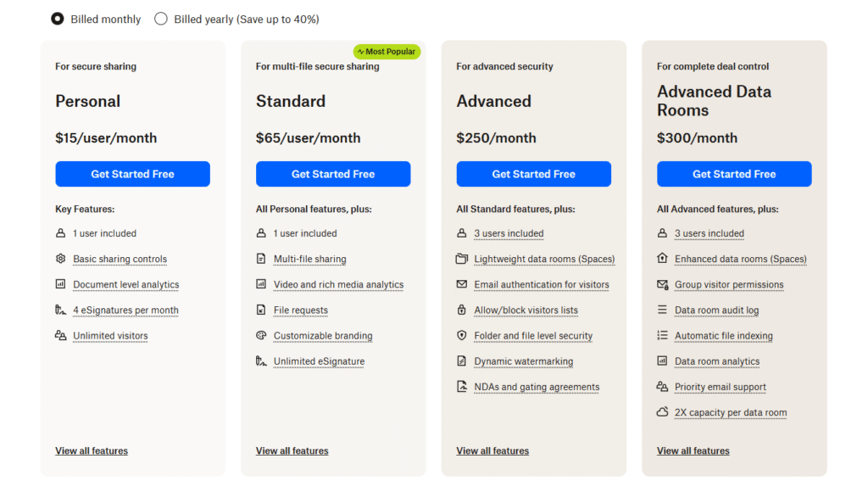Click the gear icon beside Basic sharing controls
868x481 pixels.
click(x=60, y=259)
